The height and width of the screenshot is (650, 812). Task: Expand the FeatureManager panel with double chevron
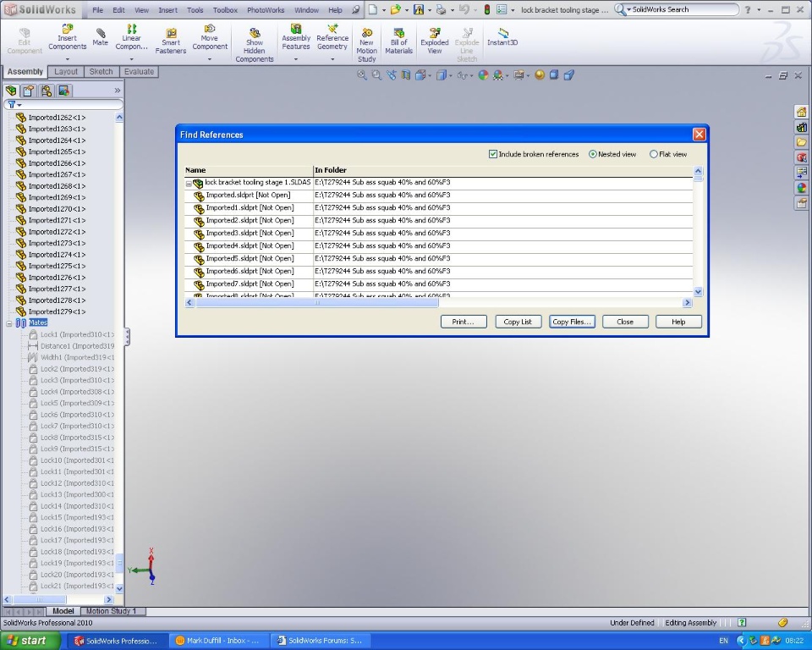click(118, 91)
